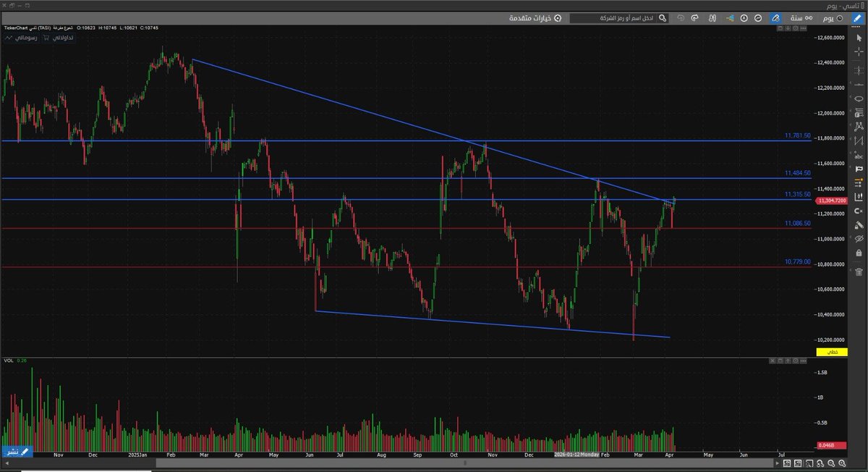Click the circular gauge indicator icon

pyautogui.click(x=758, y=18)
